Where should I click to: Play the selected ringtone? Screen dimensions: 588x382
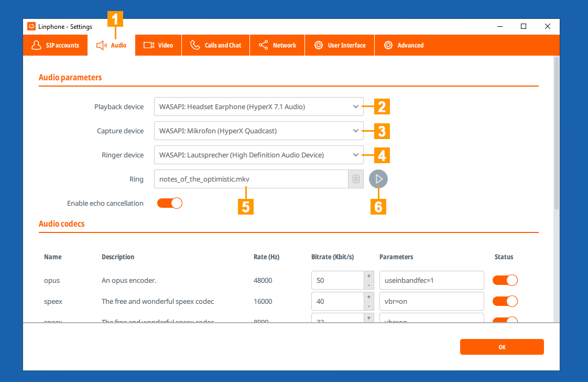pos(378,179)
